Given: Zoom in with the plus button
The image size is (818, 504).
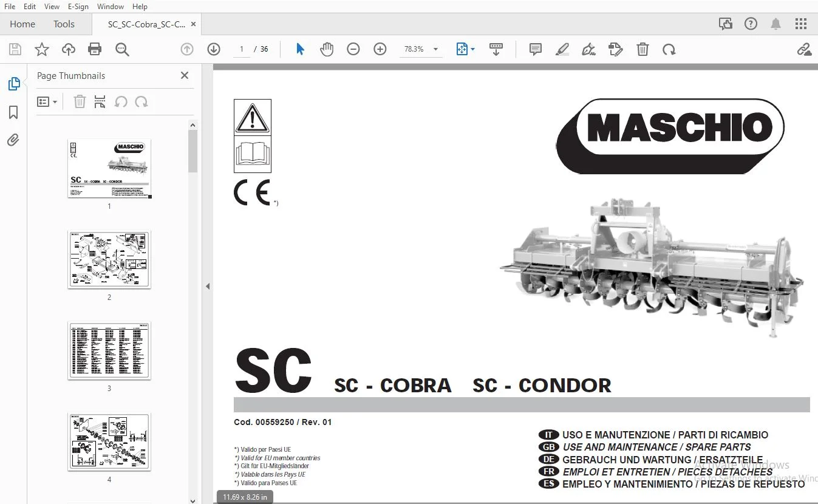Looking at the screenshot, I should [380, 49].
